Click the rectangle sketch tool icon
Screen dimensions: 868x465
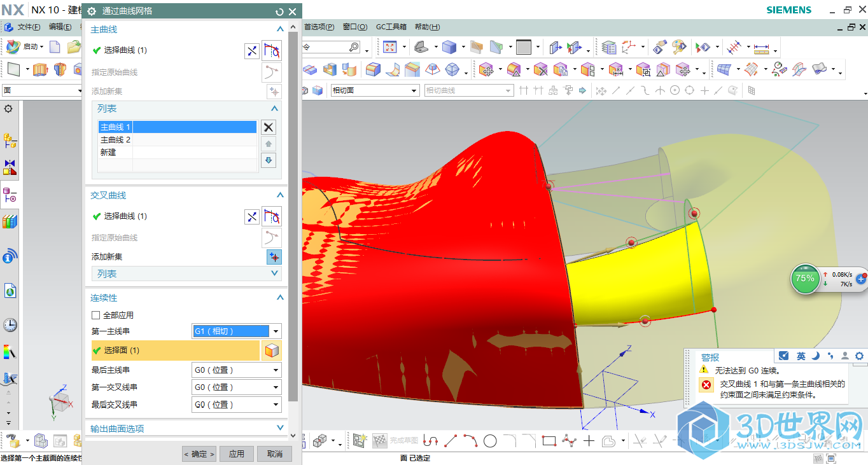549,440
